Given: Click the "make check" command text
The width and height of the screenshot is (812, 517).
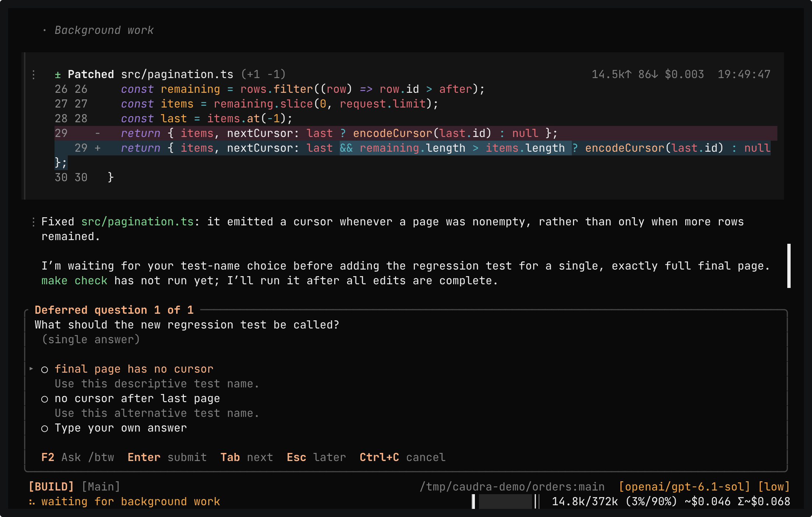Looking at the screenshot, I should (74, 281).
